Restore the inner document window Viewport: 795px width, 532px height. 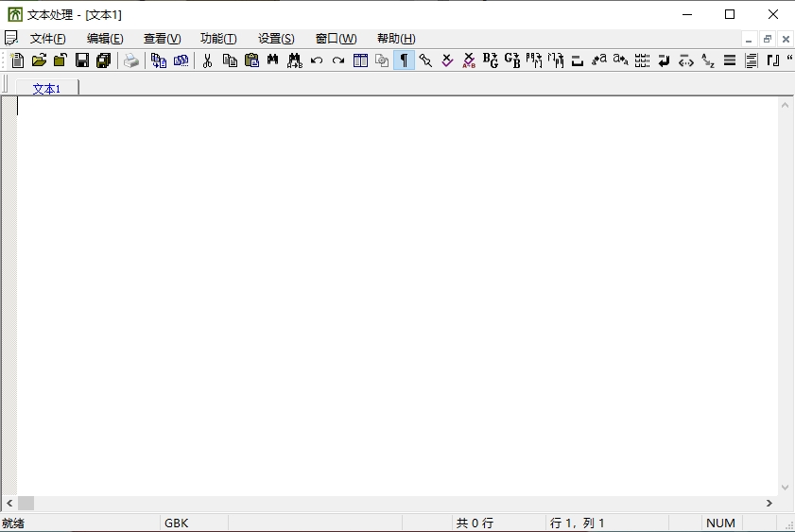(x=768, y=39)
